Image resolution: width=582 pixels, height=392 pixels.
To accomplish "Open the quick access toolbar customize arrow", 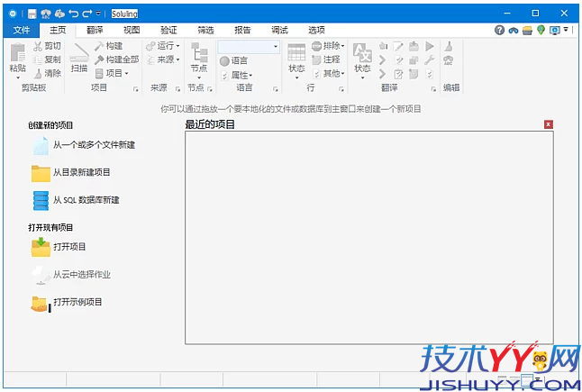I will [98, 14].
